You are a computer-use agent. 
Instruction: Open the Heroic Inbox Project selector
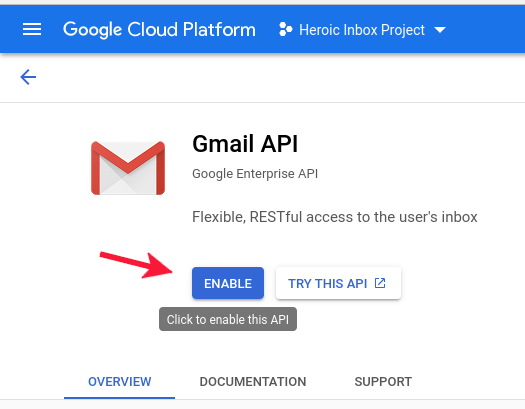pos(363,30)
